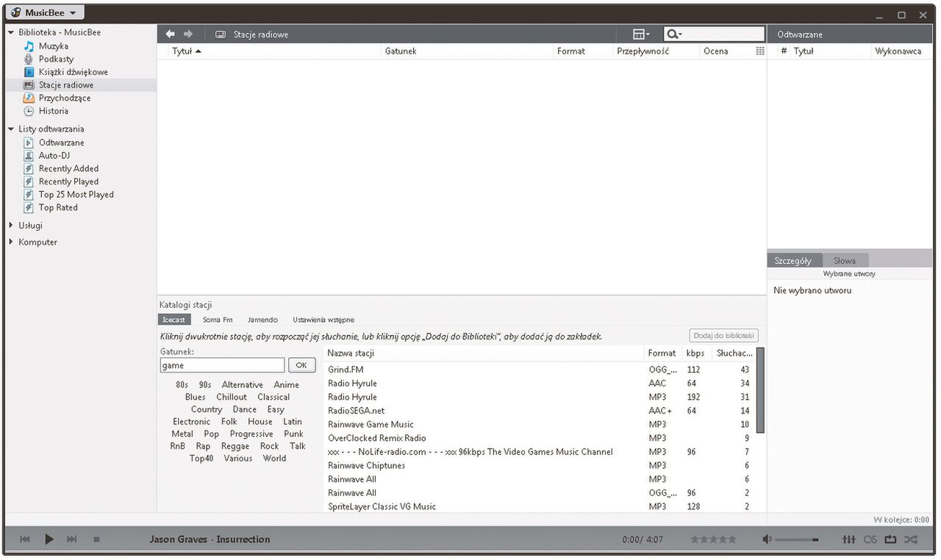The height and width of the screenshot is (560, 941).
Task: Open the MusicBee main menu dropdown
Action: pyautogui.click(x=46, y=13)
